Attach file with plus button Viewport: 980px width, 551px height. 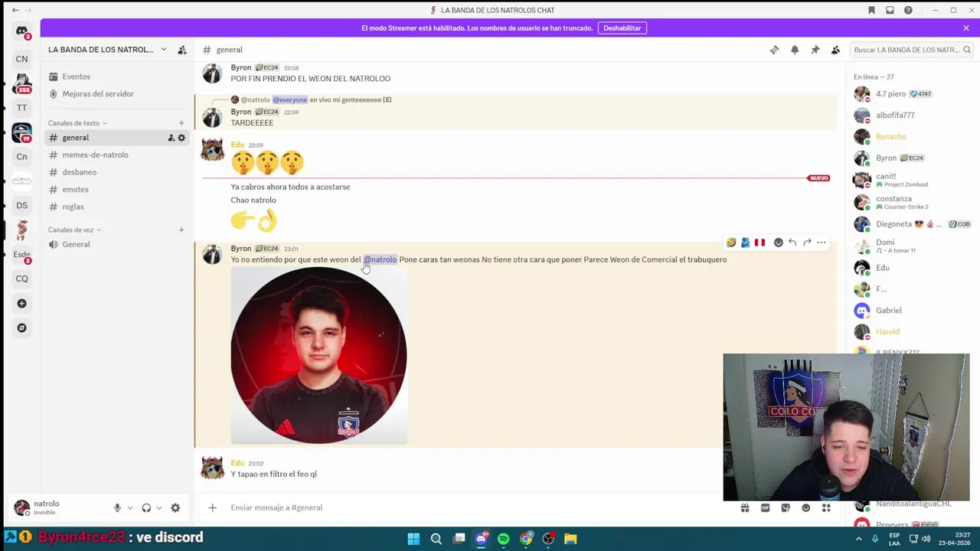click(212, 507)
